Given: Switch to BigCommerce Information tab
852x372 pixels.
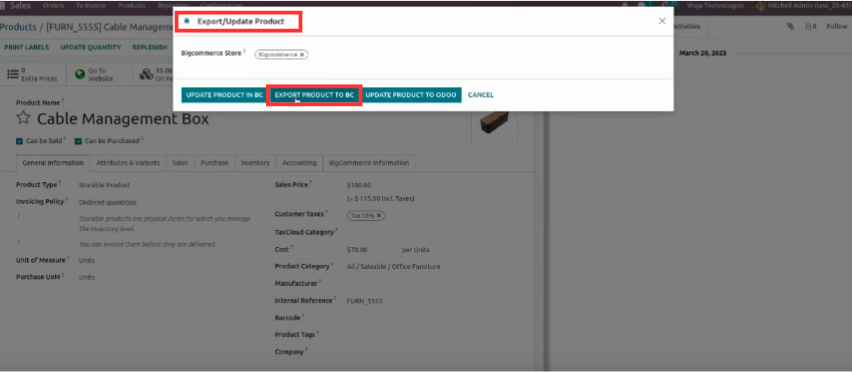Looking at the screenshot, I should [369, 163].
